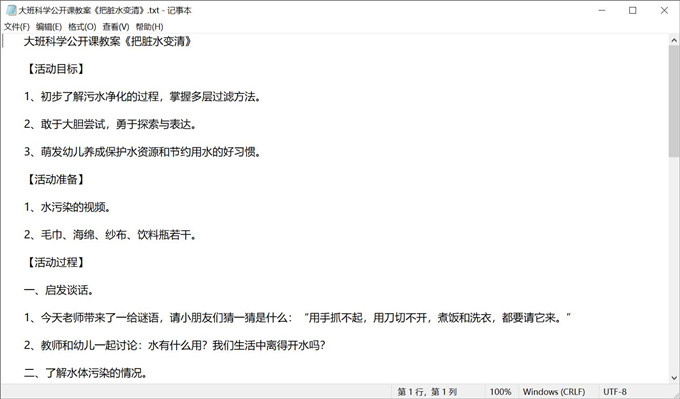Click the UTF-8 encoding status entry
The height and width of the screenshot is (399, 680).
(x=615, y=392)
